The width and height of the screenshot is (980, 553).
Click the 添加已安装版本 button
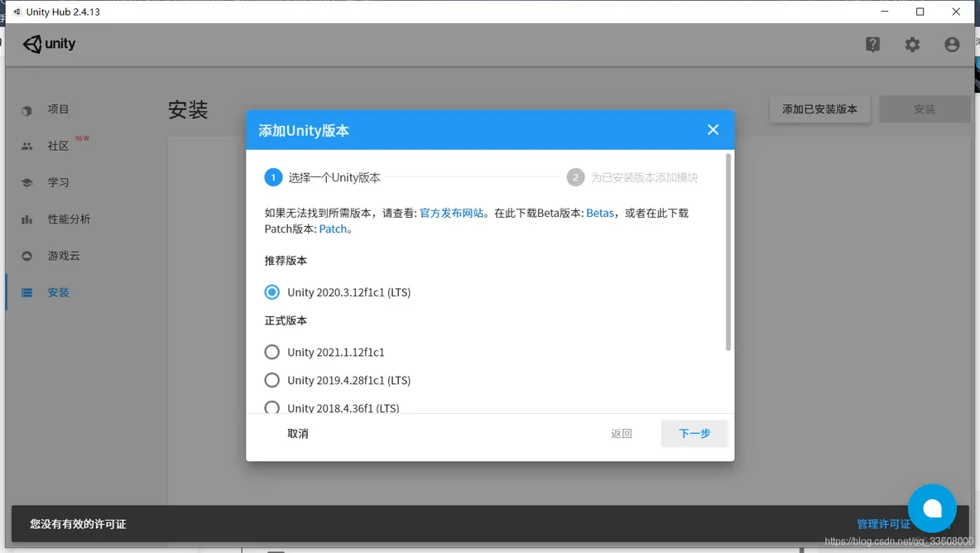point(819,109)
